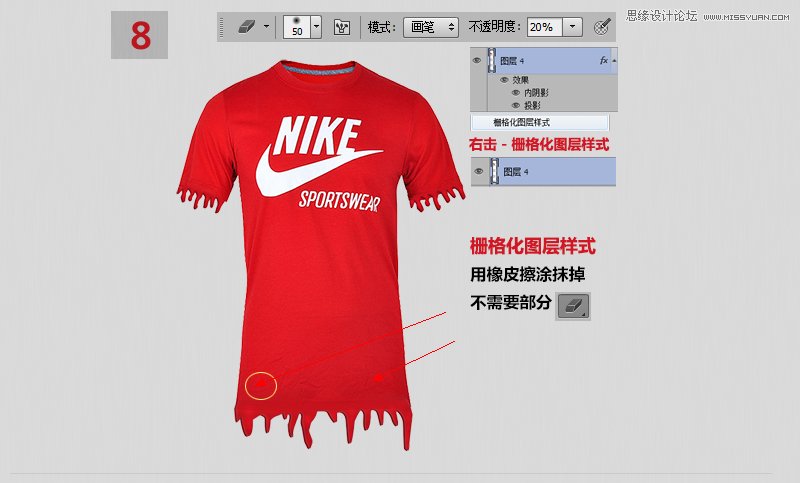Click the fx icon on 图层 4
Viewport: 800px width, 483px height.
tap(604, 61)
